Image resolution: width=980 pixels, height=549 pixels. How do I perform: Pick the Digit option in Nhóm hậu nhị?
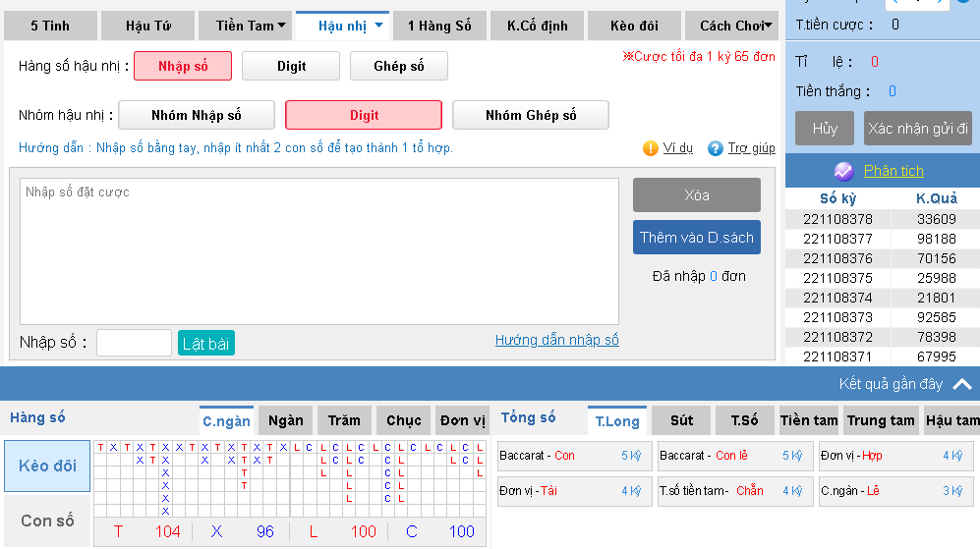(x=364, y=115)
